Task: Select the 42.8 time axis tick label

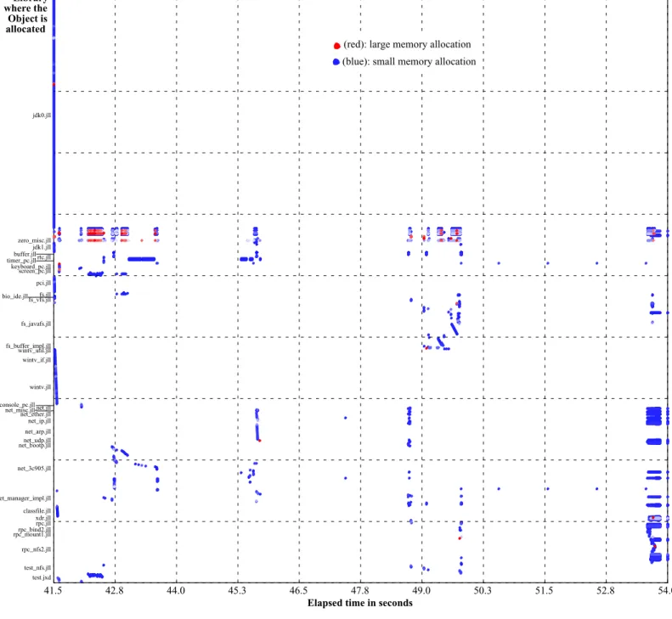Action: (115, 591)
